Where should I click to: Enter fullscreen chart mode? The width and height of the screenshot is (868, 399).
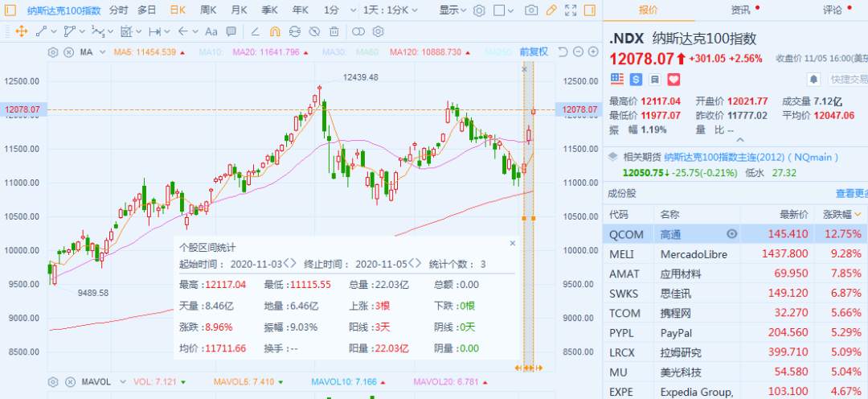[570, 10]
